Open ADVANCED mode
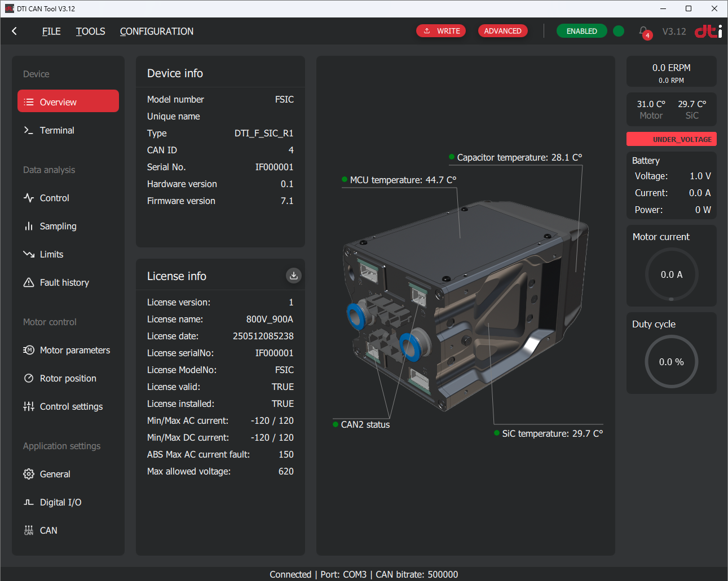The width and height of the screenshot is (728, 581). coord(502,31)
